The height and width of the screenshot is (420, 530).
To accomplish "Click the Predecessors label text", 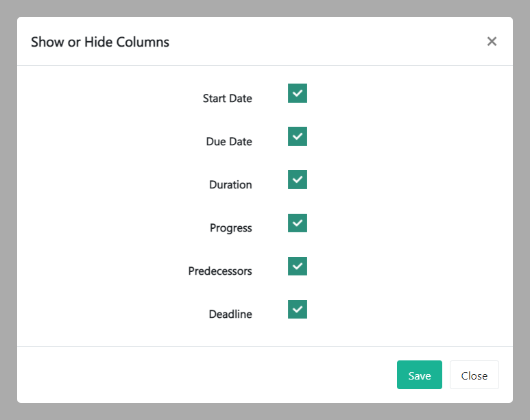I will tap(220, 271).
